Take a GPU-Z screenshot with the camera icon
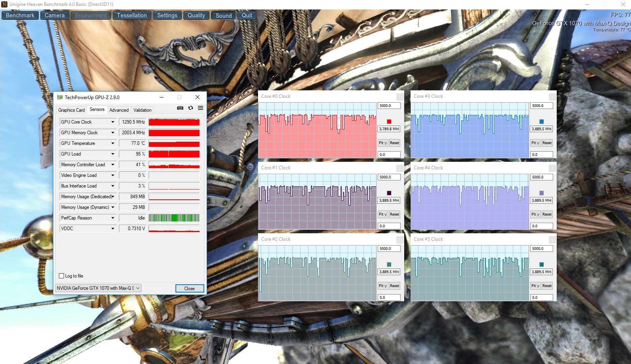 180,108
